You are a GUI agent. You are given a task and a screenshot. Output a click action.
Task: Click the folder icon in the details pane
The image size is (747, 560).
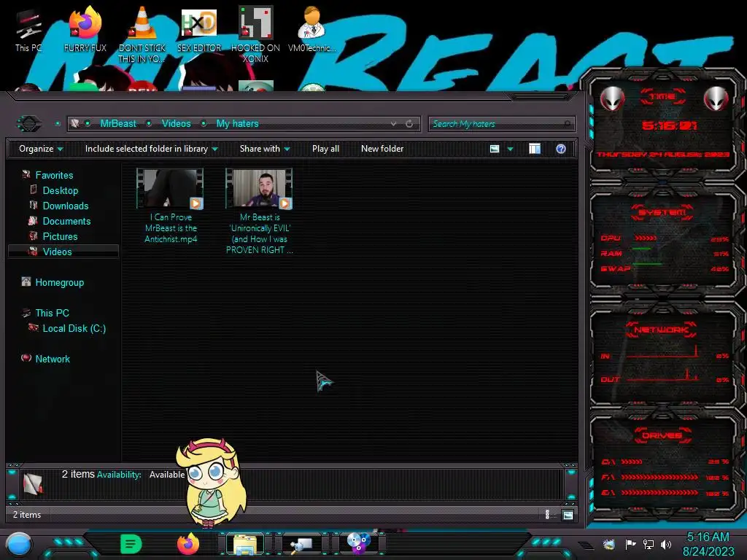tap(32, 483)
